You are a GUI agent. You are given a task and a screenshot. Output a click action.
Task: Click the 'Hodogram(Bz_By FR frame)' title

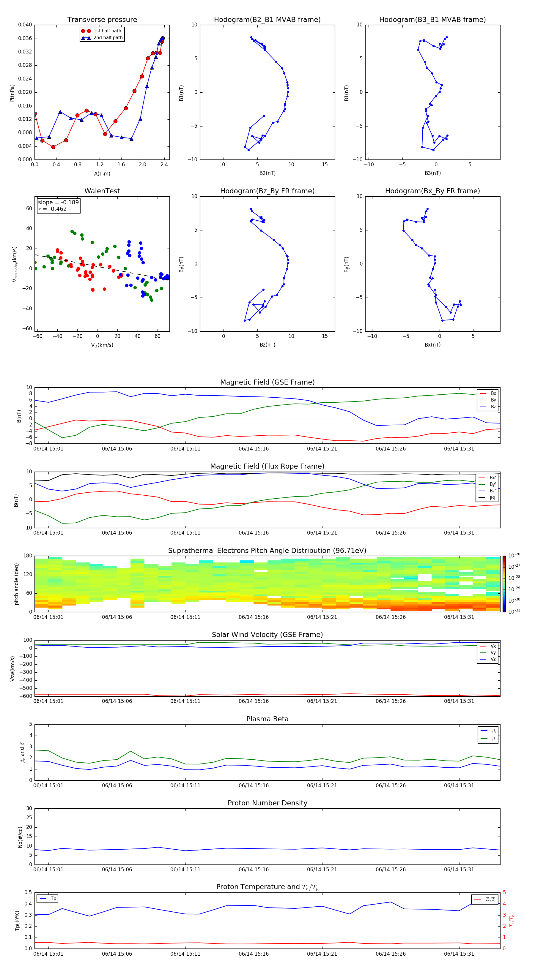pos(267,191)
